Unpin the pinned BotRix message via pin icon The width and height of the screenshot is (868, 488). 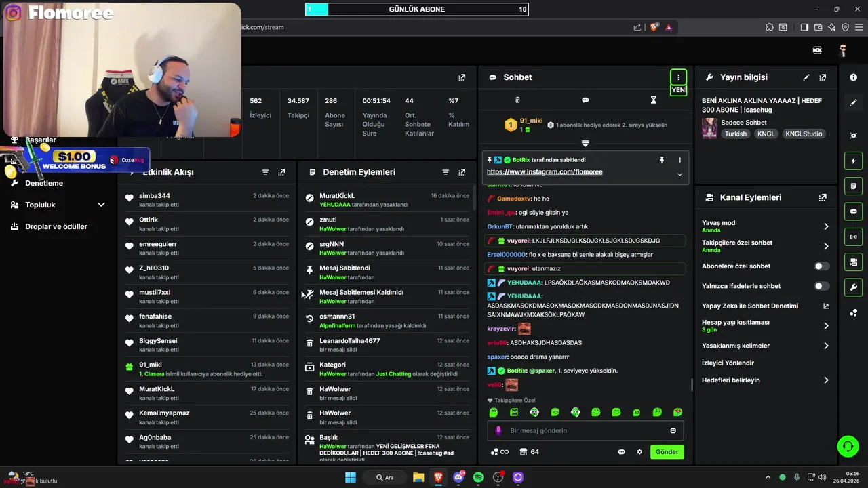(662, 160)
